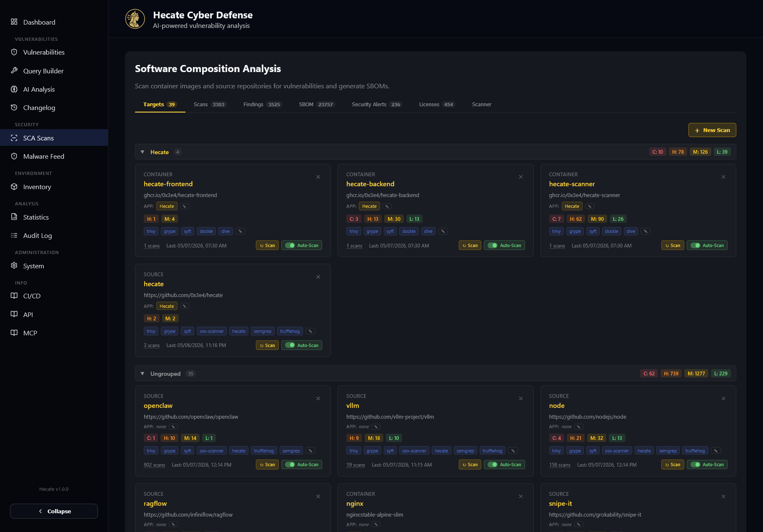Run Scan on vllm
763x532 pixels.
tap(470, 465)
